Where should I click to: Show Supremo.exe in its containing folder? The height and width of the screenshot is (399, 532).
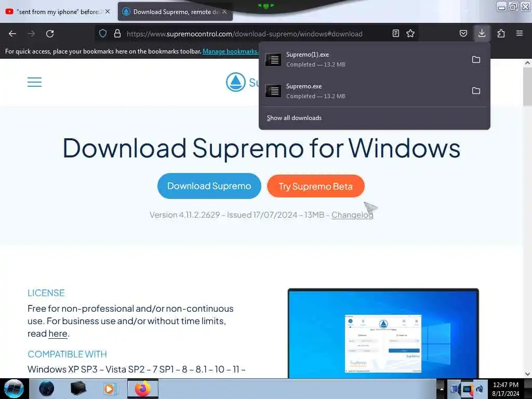point(476,91)
